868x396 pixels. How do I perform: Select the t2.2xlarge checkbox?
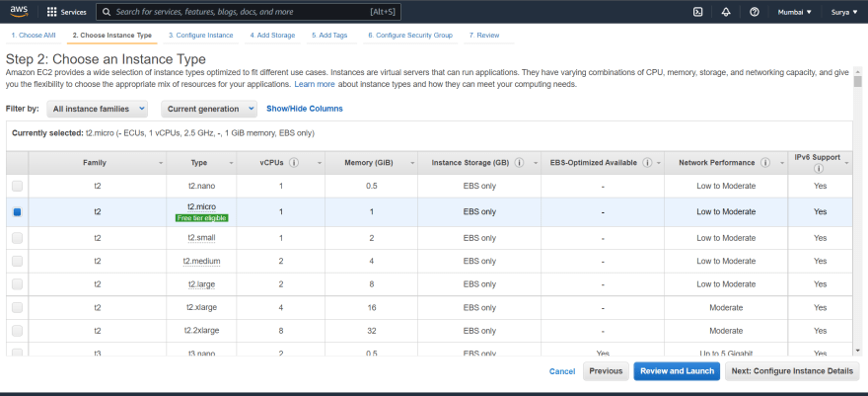(x=17, y=331)
